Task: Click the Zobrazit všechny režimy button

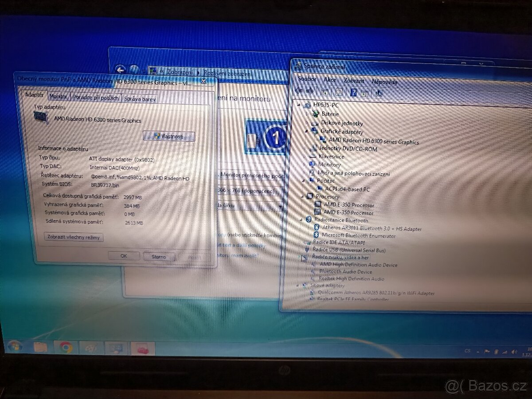Action: pyautogui.click(x=73, y=237)
